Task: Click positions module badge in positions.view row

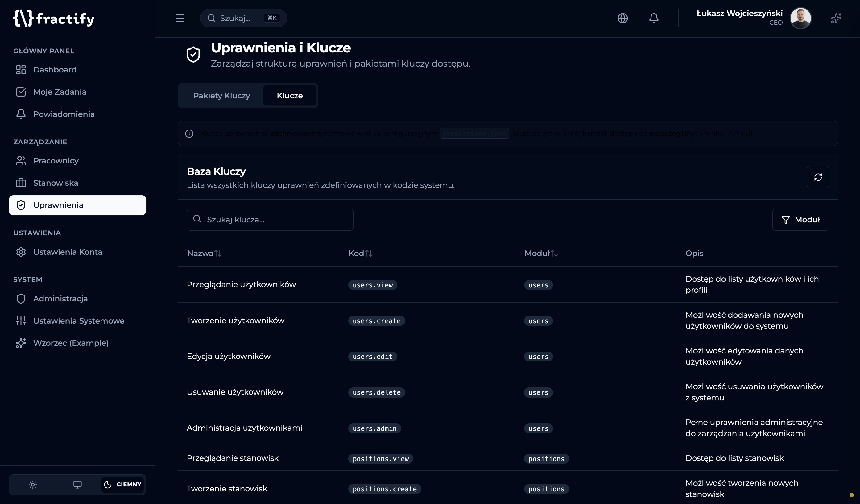Action: [x=546, y=459]
